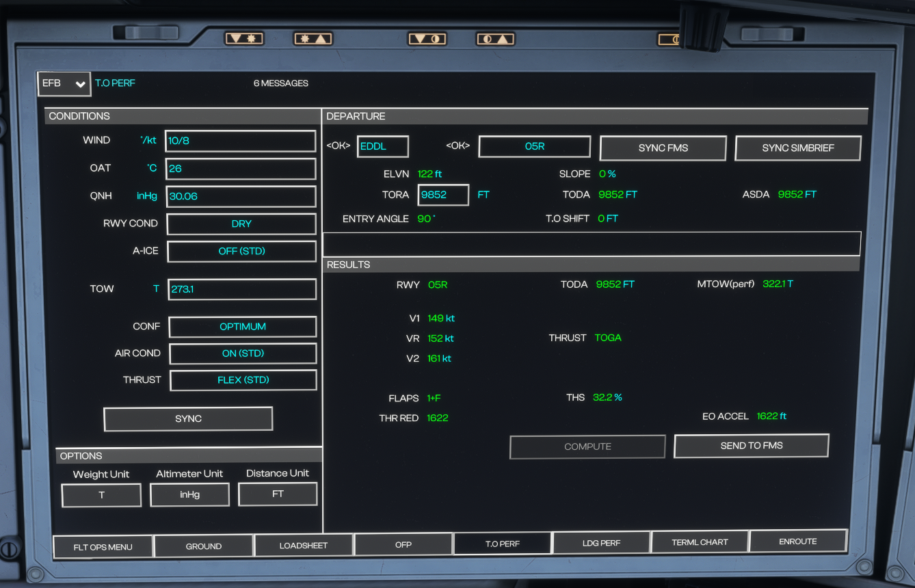915x588 pixels.
Task: Click the MTOW(perf) value "322.1 T"
Action: tap(778, 284)
